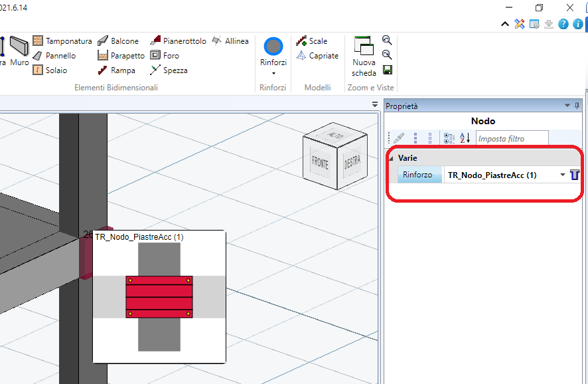Click in the Imposta filtro field
The image size is (588, 384).
(x=512, y=138)
